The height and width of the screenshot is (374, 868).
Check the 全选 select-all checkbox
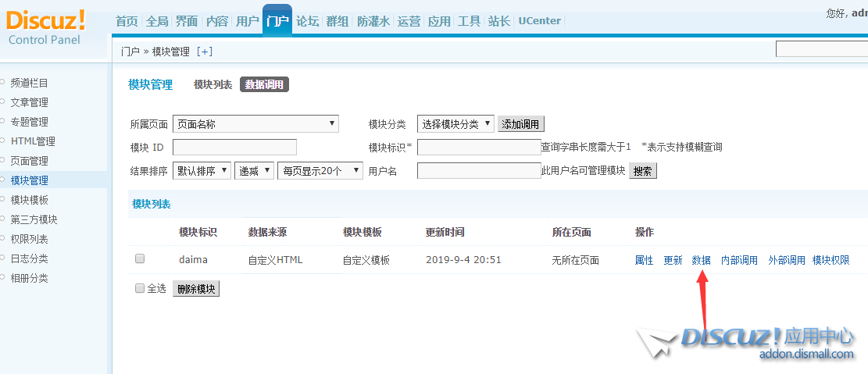point(140,288)
